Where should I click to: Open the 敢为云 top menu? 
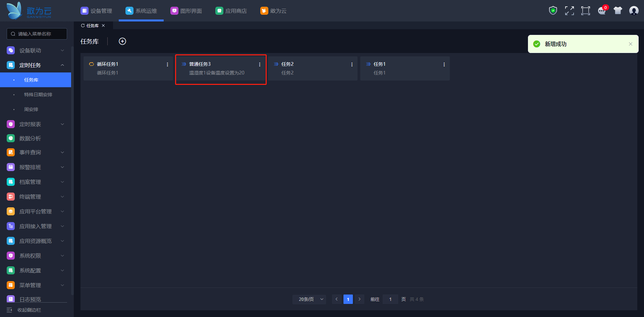click(x=273, y=11)
